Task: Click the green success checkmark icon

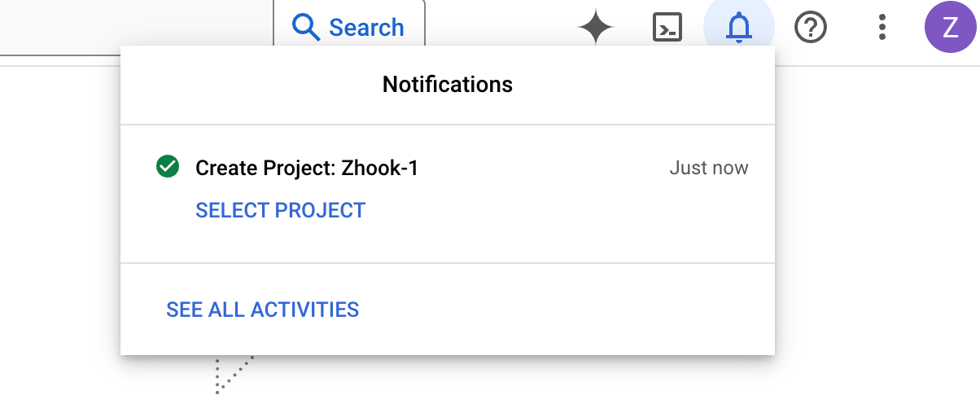Action: tap(168, 167)
